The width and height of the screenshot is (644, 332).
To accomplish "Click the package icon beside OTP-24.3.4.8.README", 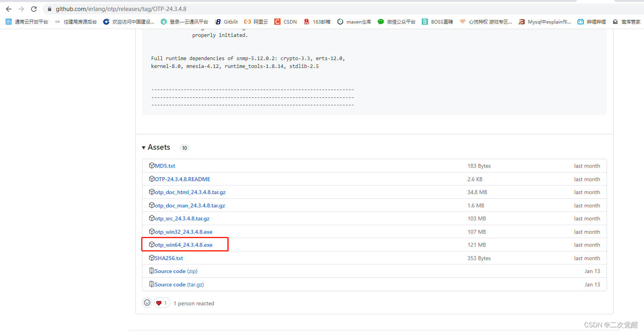I will point(151,179).
